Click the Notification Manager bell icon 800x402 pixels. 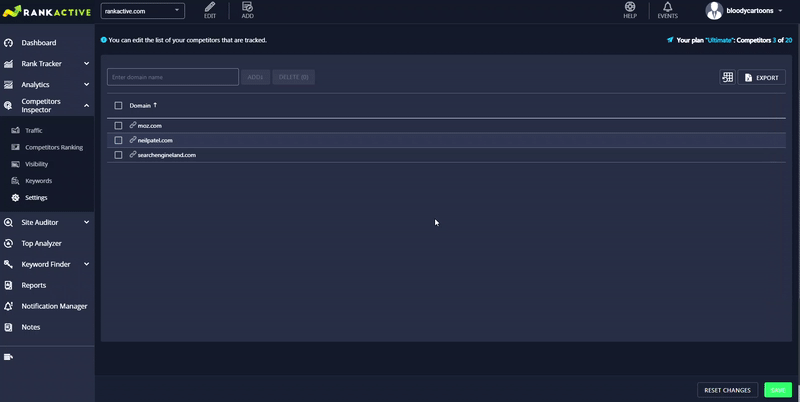point(8,306)
